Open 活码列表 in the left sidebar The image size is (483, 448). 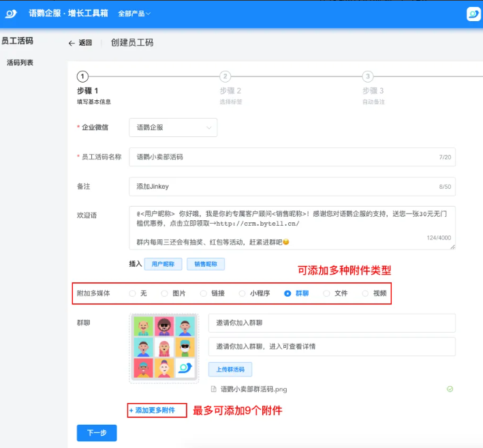(x=20, y=63)
